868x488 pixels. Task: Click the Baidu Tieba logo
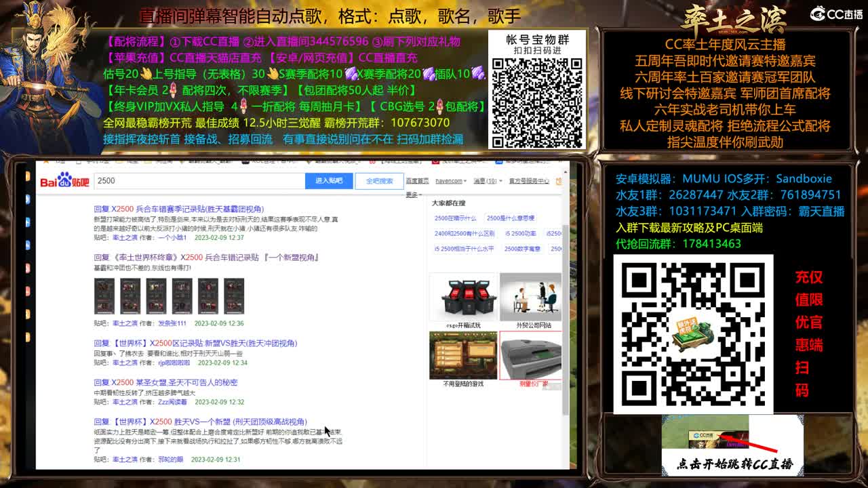click(x=64, y=181)
